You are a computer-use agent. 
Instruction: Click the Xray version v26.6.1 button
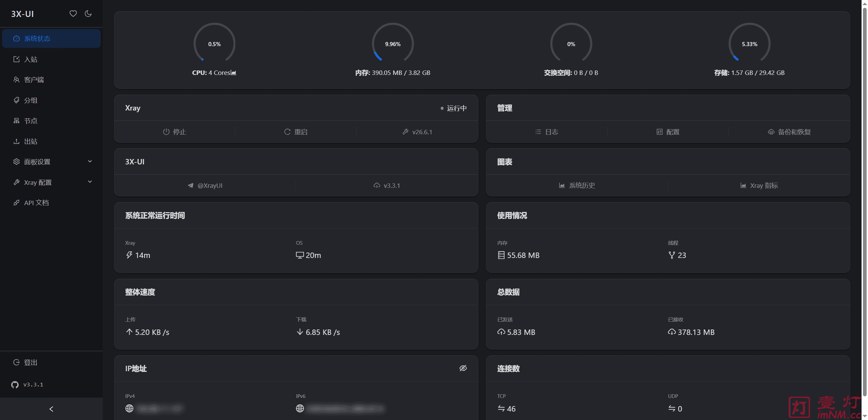point(417,132)
